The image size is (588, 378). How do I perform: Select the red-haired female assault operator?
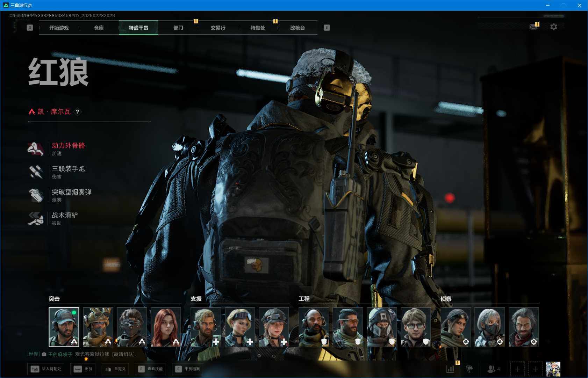coord(166,327)
